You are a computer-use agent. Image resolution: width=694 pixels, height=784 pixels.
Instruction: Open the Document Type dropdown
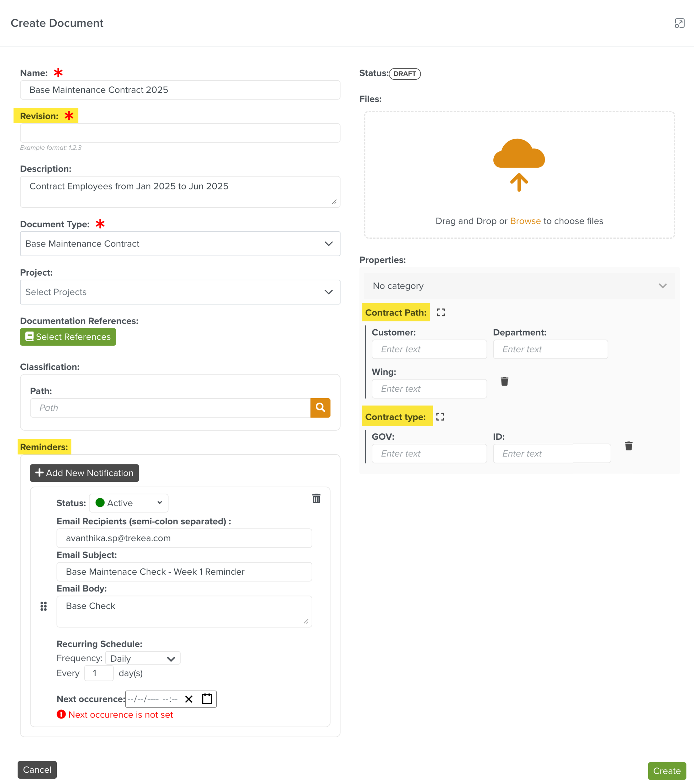[180, 244]
